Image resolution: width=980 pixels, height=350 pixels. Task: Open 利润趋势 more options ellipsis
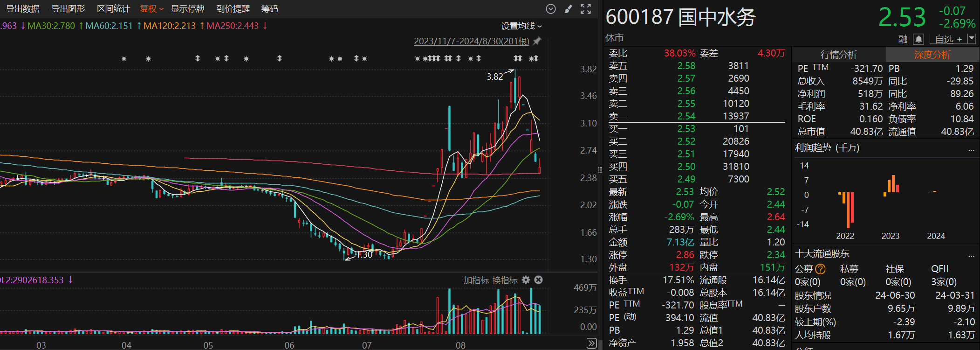point(971,149)
